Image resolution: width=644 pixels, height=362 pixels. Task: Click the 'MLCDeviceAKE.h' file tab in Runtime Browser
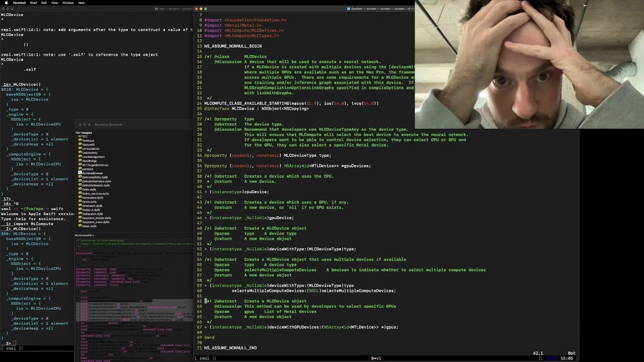pos(85,235)
